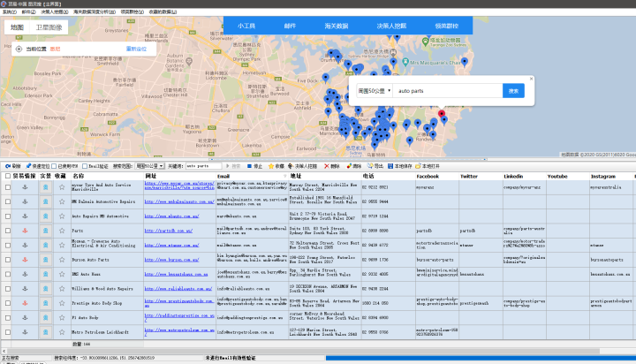636x364 pixels.
Task: Check the MM Balmain Automotive Repairs row checkbox
Action: 8,201
